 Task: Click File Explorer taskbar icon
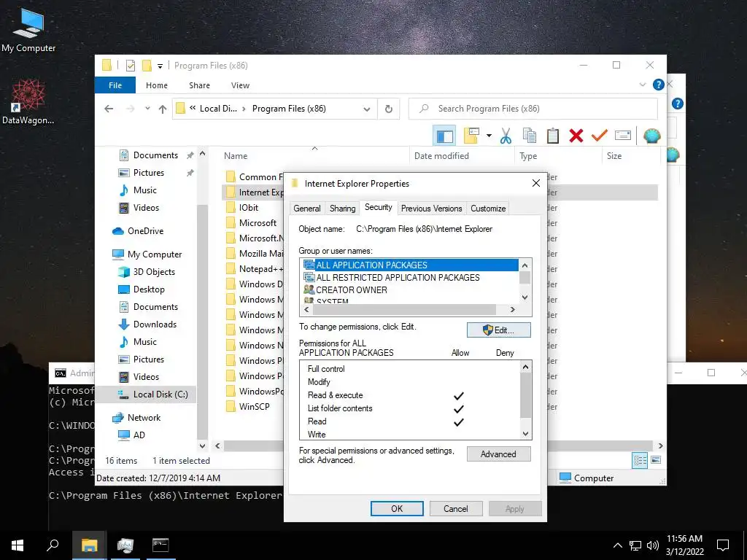pyautogui.click(x=89, y=545)
